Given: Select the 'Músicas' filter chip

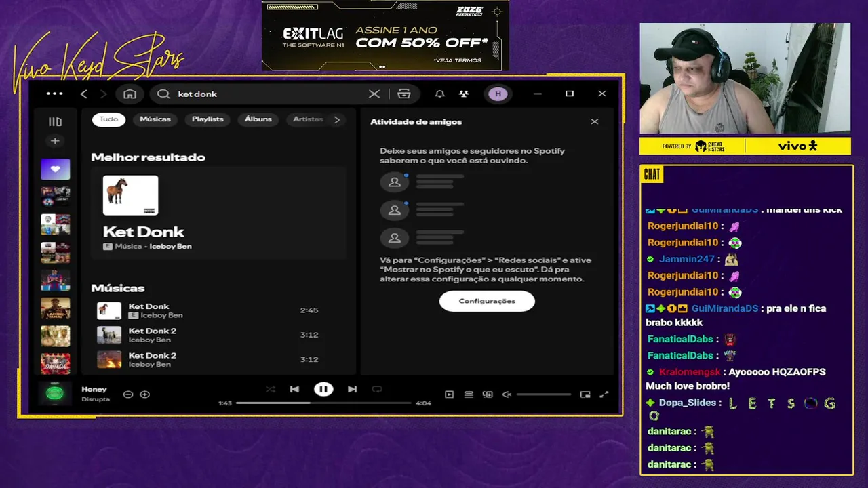Looking at the screenshot, I should pos(155,119).
